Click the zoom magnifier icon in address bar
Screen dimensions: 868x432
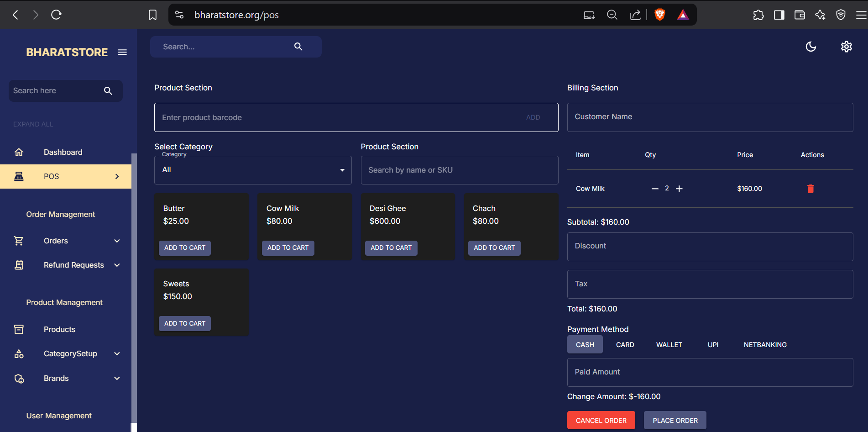pos(612,15)
